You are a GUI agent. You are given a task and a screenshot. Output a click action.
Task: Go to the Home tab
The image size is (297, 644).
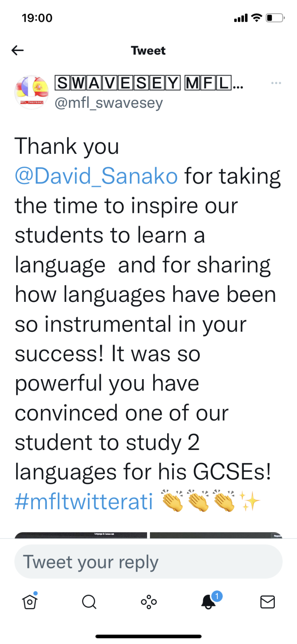30,602
